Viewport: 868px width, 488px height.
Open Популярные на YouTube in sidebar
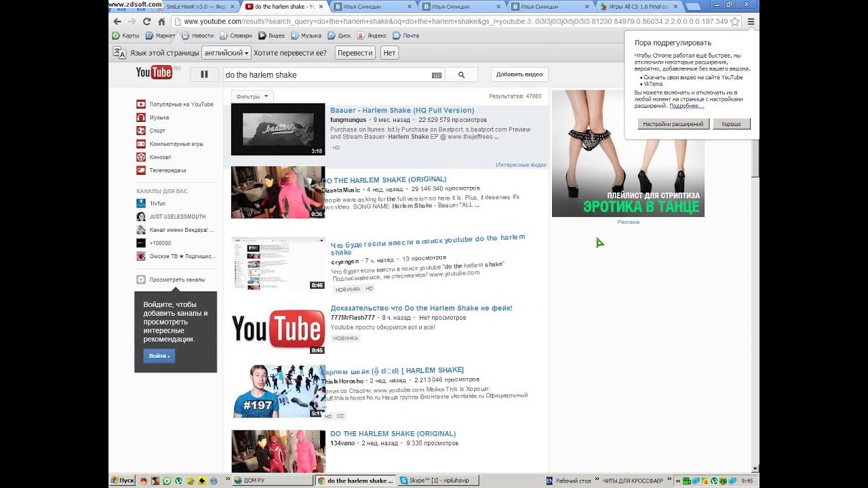point(175,104)
